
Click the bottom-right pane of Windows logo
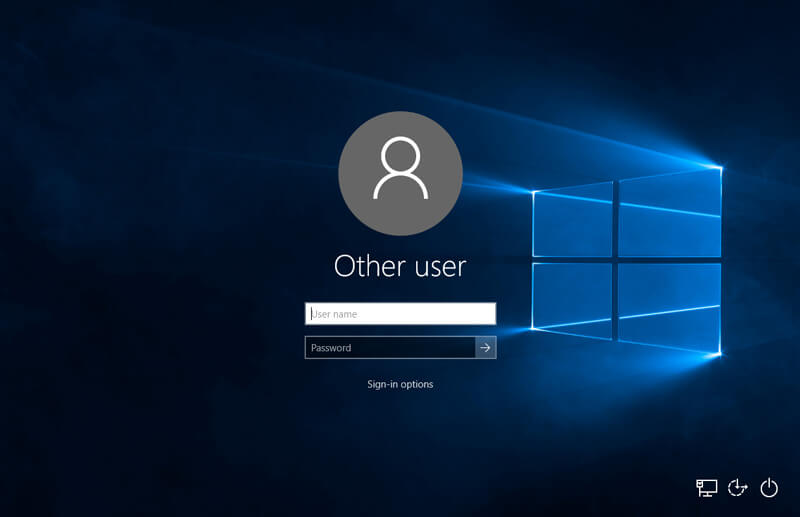coord(669,306)
